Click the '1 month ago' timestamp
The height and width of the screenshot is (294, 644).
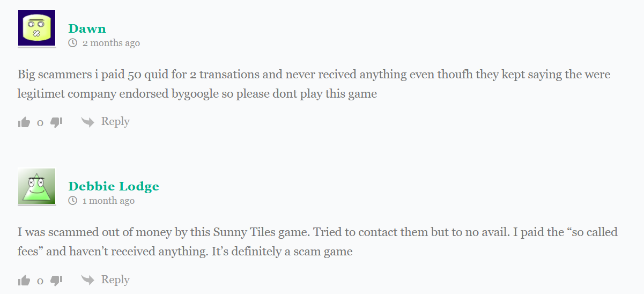tap(108, 201)
